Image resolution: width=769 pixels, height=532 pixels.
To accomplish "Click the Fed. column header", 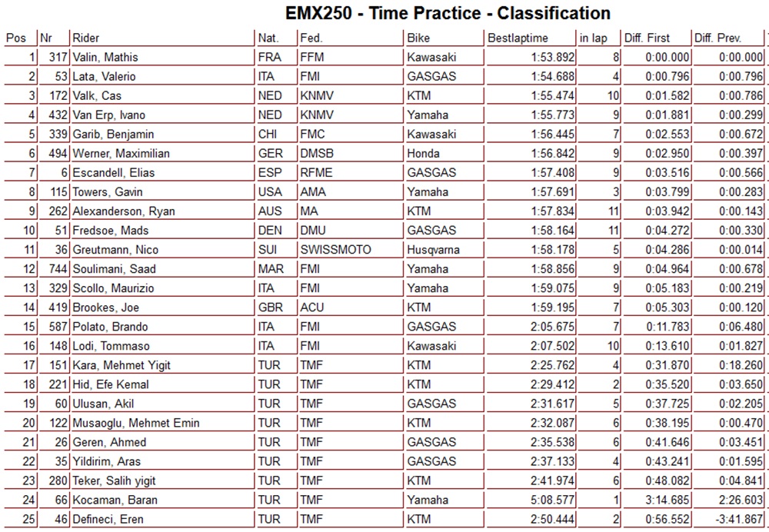I will pyautogui.click(x=311, y=38).
